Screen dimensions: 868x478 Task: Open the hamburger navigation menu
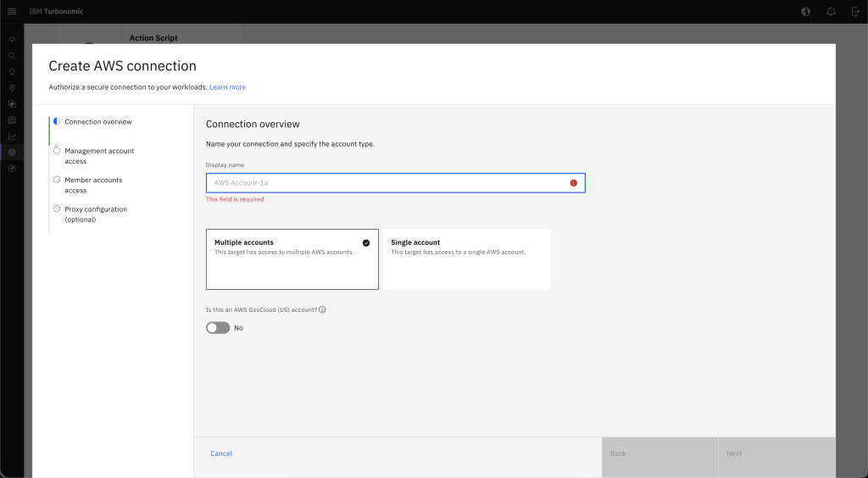[x=12, y=12]
